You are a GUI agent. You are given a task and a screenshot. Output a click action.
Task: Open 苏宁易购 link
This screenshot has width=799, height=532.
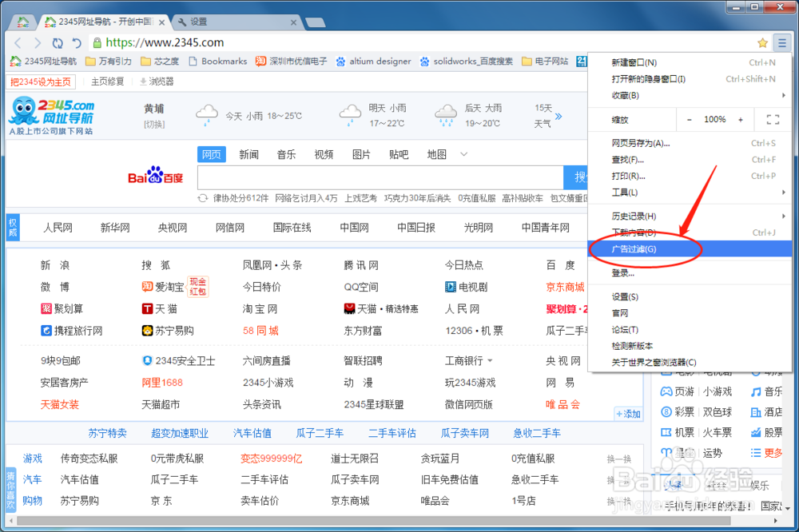tap(168, 331)
